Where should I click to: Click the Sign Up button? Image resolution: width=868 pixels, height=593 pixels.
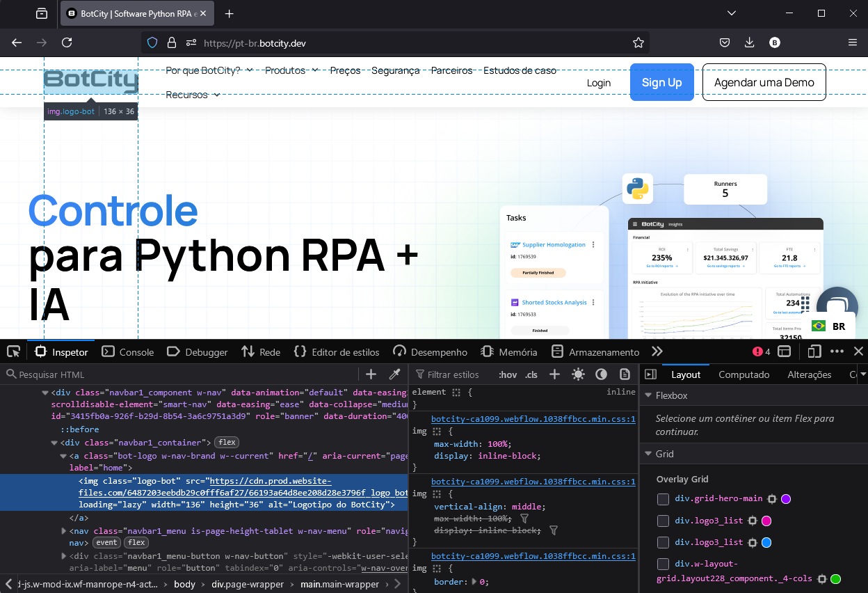coord(661,82)
